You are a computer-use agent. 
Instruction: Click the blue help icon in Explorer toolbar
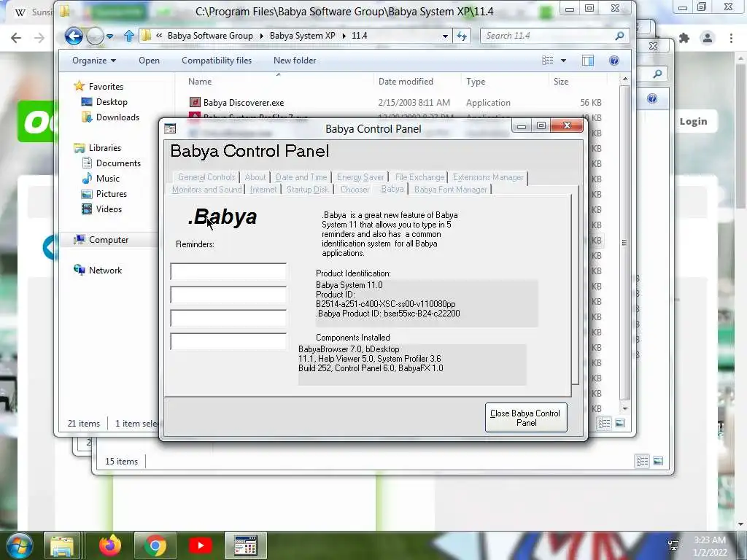614,61
